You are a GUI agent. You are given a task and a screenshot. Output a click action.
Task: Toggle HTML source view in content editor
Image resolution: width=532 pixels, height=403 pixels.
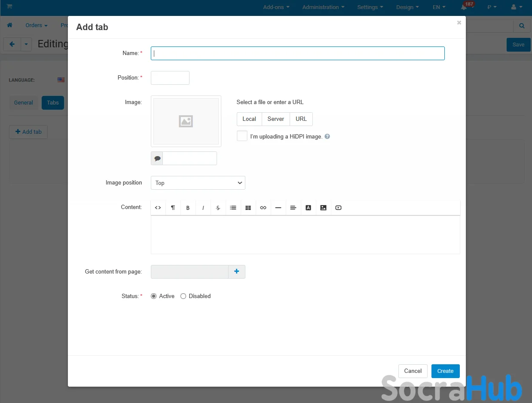[x=158, y=208]
